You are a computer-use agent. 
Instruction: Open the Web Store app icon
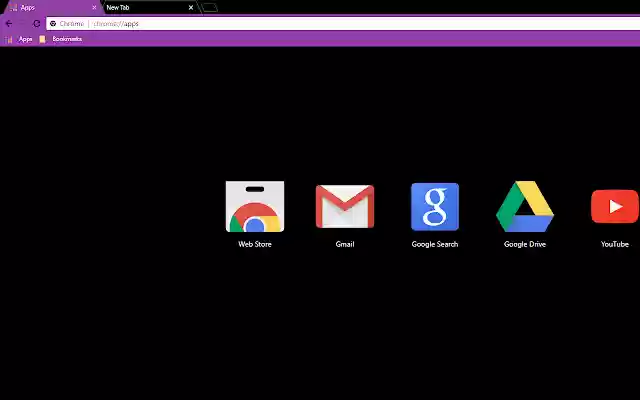(x=255, y=207)
